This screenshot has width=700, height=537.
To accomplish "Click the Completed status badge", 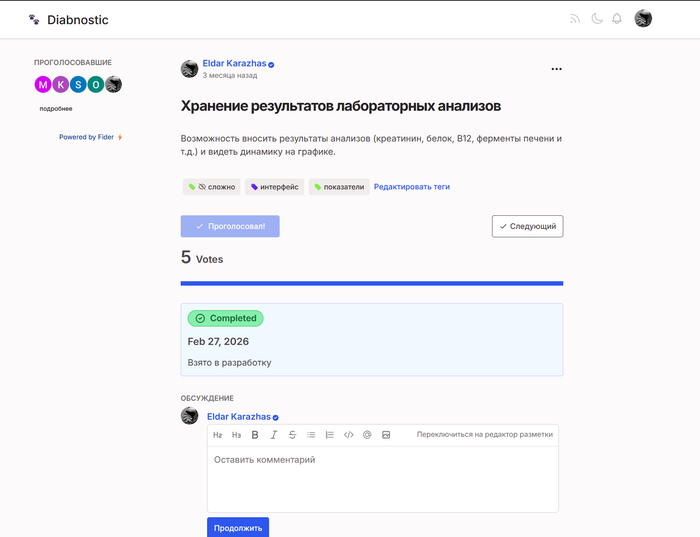I will [x=225, y=318].
